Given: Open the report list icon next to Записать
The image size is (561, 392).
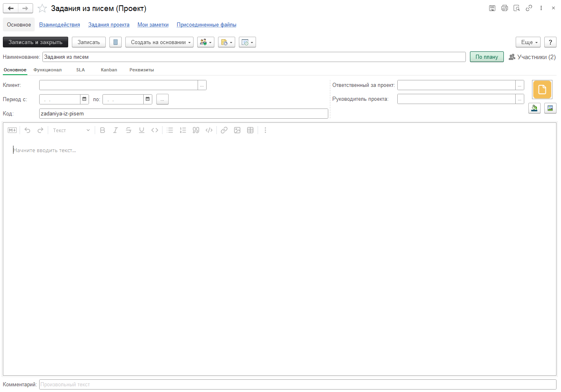Looking at the screenshot, I should (116, 42).
